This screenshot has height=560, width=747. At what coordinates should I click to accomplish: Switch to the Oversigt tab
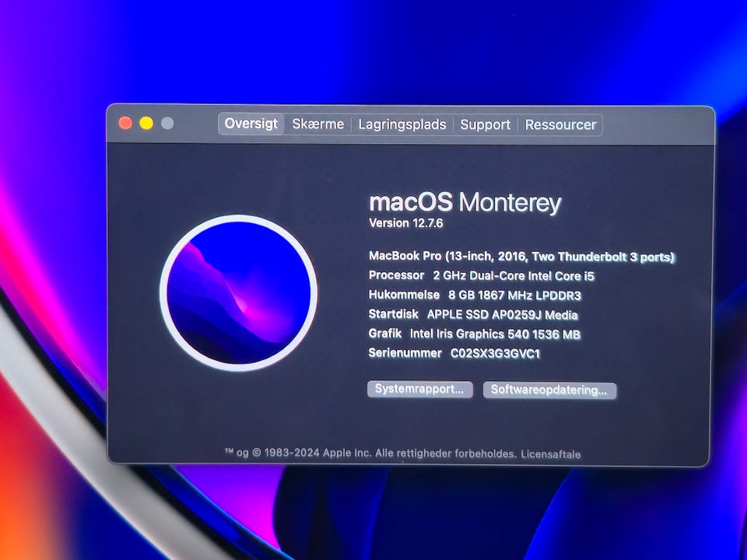[251, 124]
